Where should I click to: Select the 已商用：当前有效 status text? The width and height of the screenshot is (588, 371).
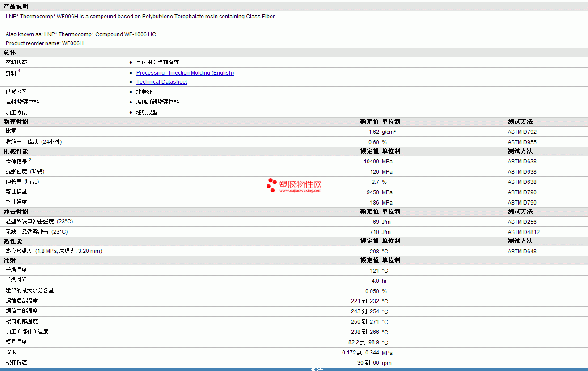tap(157, 62)
